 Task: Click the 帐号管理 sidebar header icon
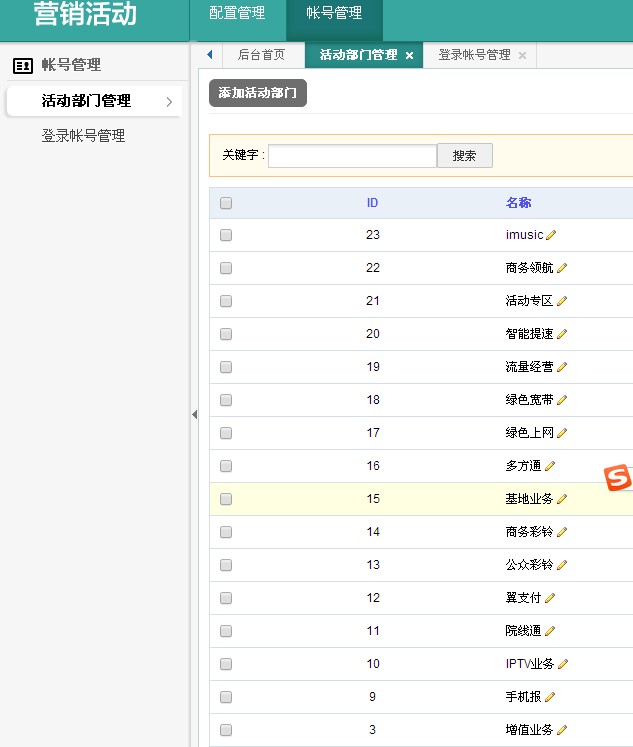click(x=23, y=66)
